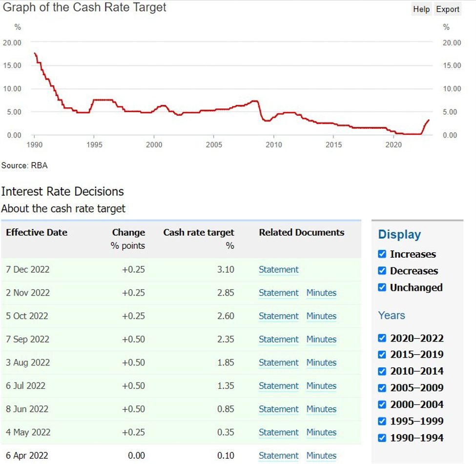Uncheck the 2005–2009 years filter
The height and width of the screenshot is (464, 476).
tap(382, 387)
